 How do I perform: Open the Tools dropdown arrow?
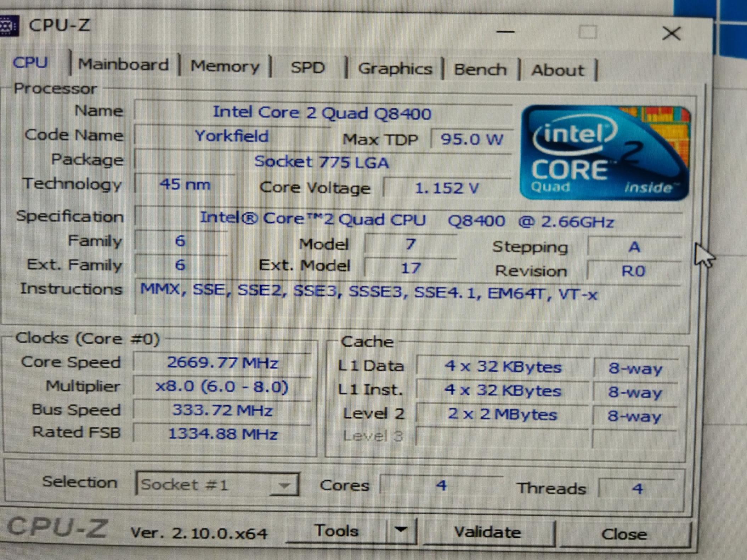(x=401, y=530)
